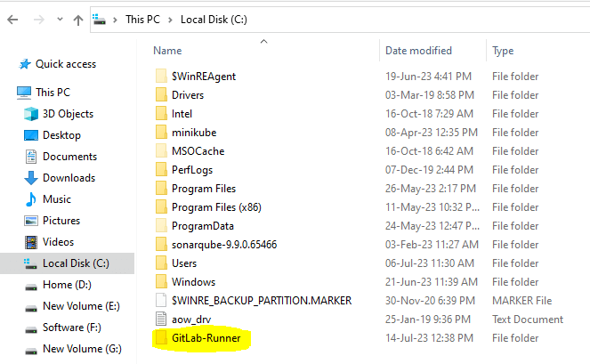
Task: Select This PC in navigation pane
Action: (53, 93)
